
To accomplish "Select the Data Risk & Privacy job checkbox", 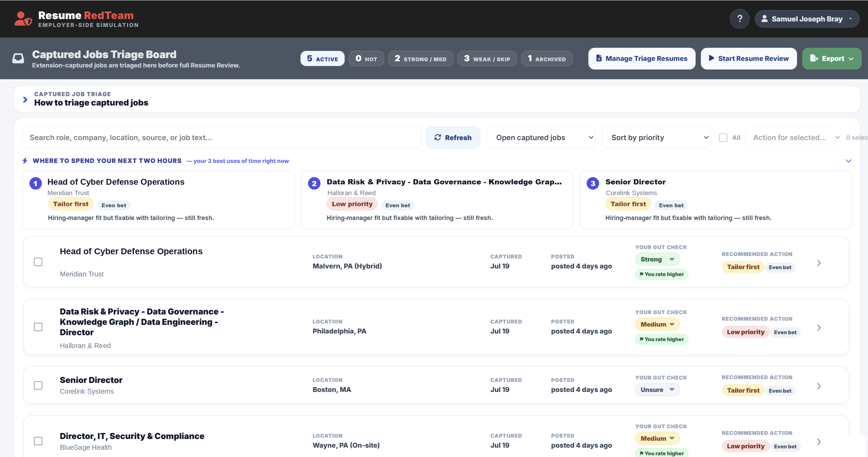I will tap(38, 327).
